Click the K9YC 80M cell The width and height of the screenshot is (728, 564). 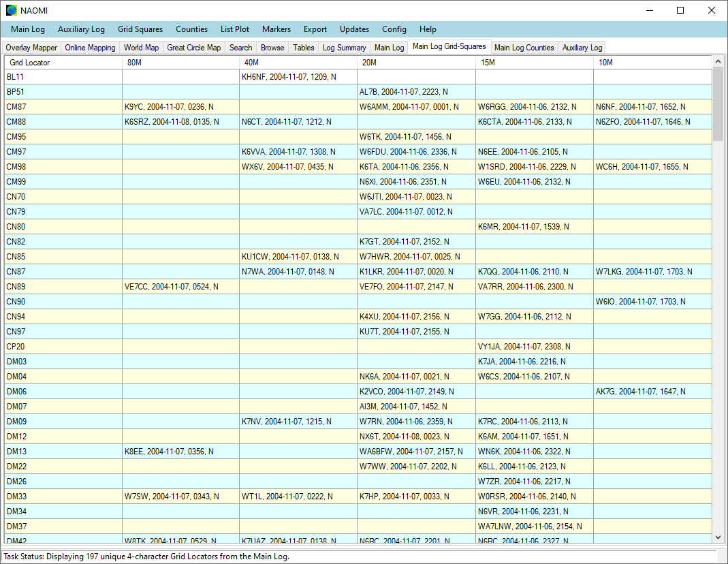(181, 107)
